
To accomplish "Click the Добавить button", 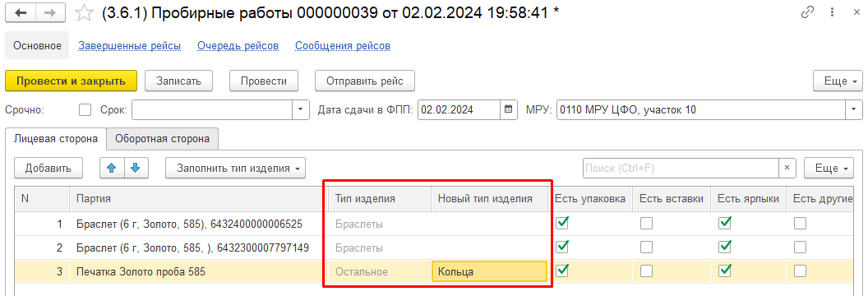I will click(48, 169).
